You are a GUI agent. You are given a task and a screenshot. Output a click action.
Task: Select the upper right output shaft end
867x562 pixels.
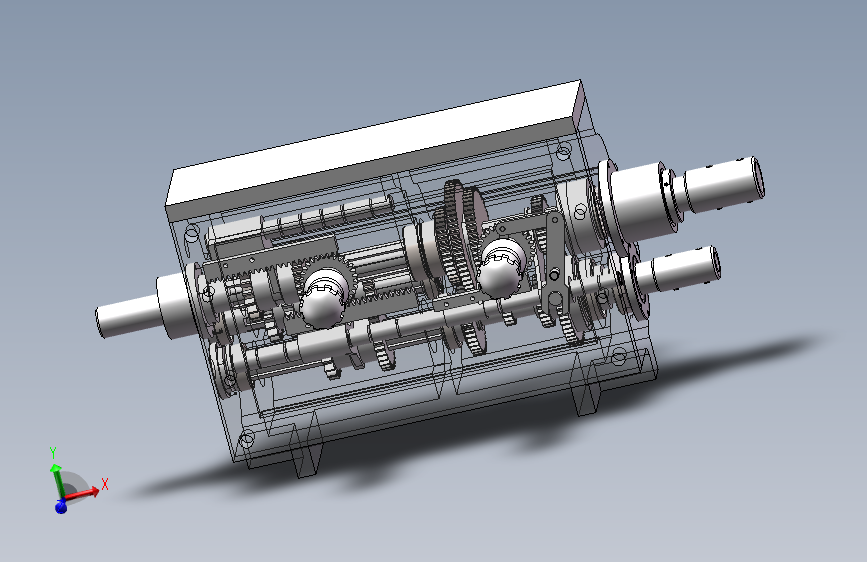tap(724, 184)
